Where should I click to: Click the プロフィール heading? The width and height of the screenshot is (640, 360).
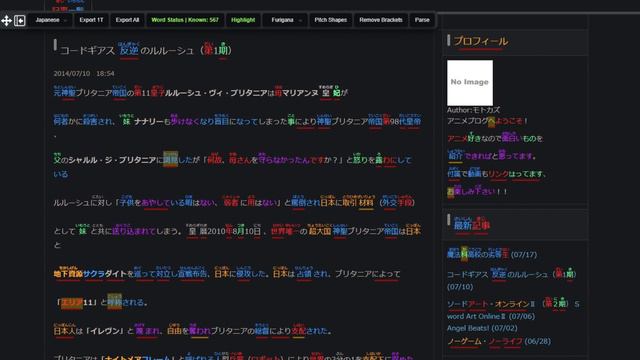pyautogui.click(x=481, y=41)
